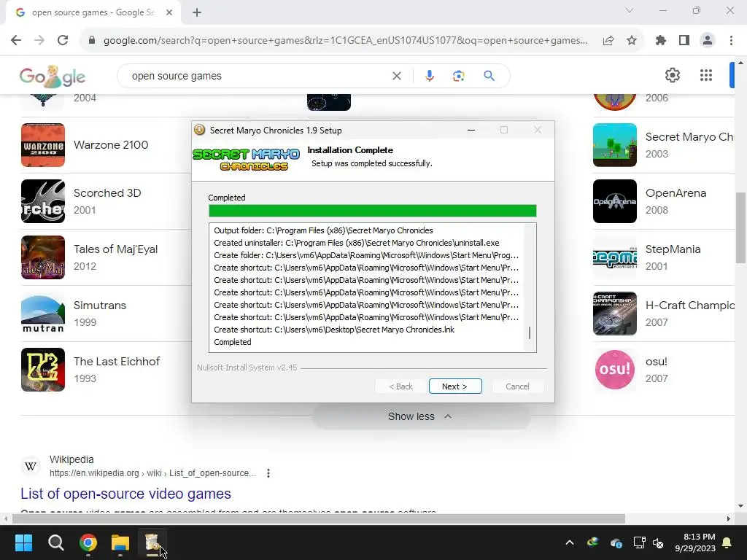Click the Wikipedia favicon
Image resolution: width=747 pixels, height=560 pixels.
coord(31,466)
